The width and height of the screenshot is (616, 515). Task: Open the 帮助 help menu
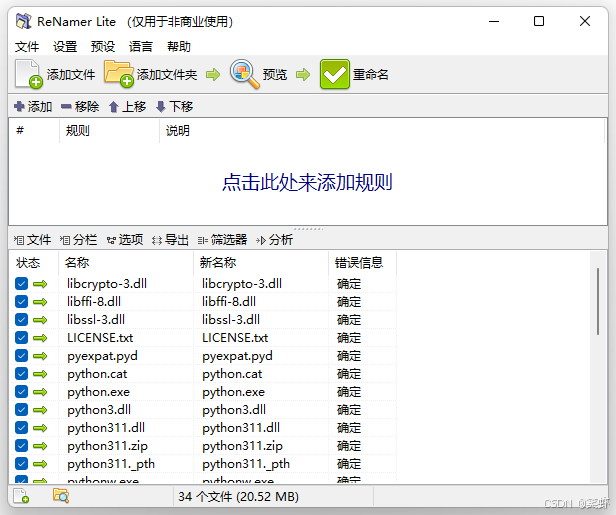pos(179,47)
